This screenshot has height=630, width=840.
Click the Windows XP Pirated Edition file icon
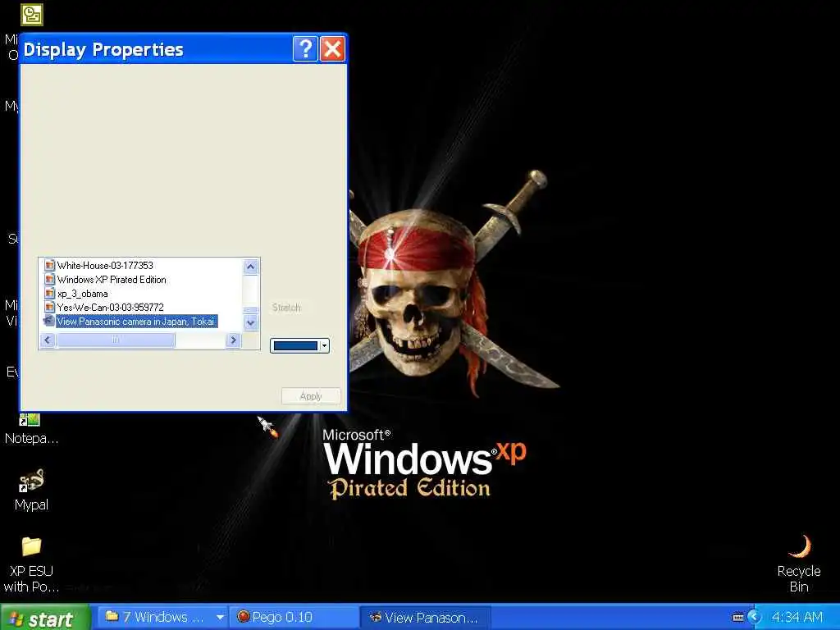click(49, 279)
